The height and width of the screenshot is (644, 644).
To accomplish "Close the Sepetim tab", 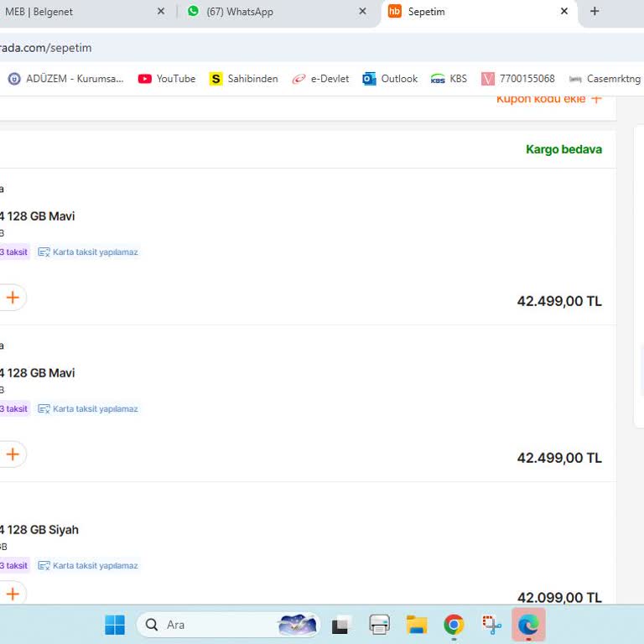I will 564,12.
